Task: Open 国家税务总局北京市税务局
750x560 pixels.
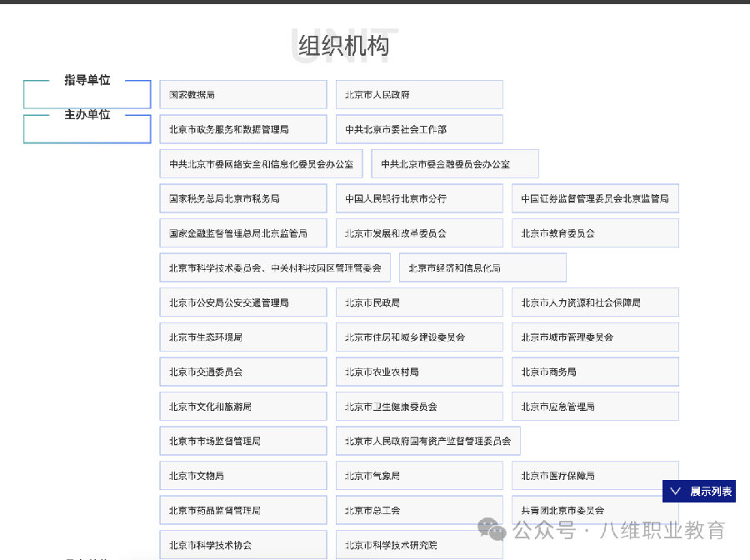Action: tap(242, 198)
